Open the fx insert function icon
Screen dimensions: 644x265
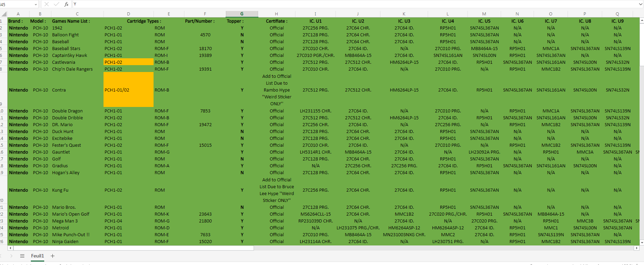pos(66,4)
